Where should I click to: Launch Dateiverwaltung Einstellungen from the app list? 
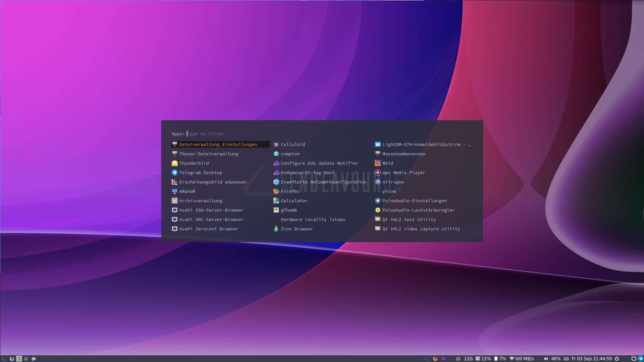(x=220, y=144)
